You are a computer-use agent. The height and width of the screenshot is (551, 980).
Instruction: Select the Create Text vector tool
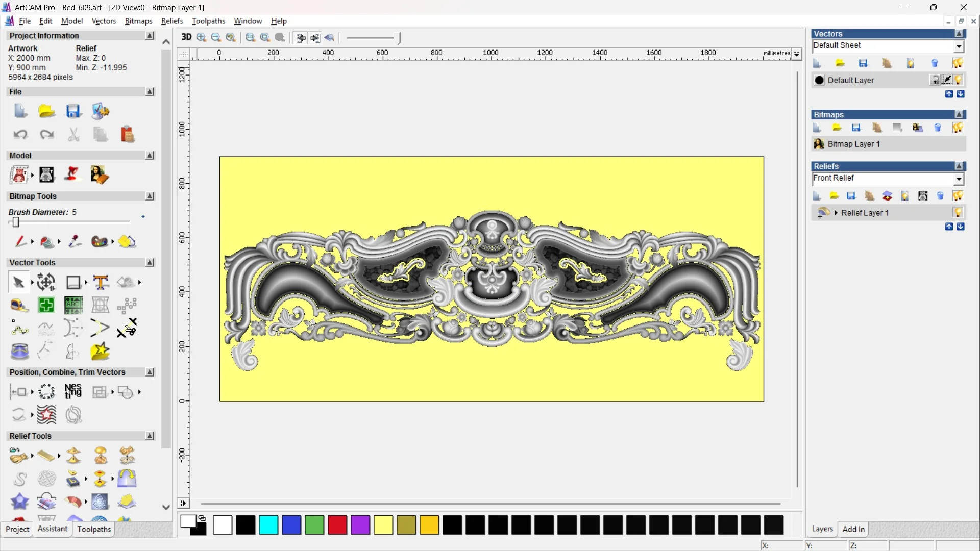[x=101, y=282]
